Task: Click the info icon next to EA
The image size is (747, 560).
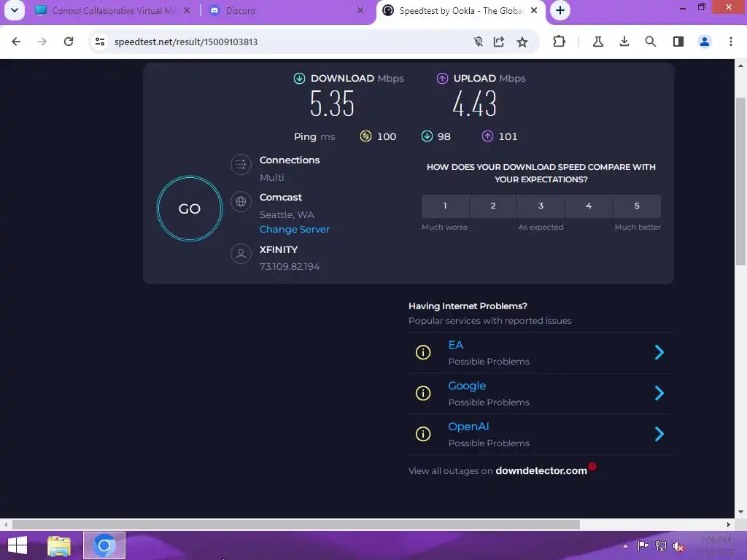Action: [423, 352]
